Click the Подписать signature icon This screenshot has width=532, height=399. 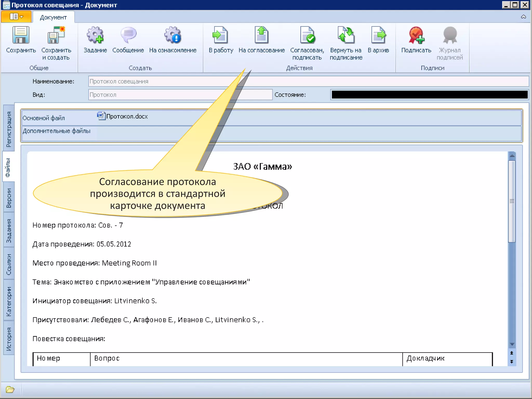coord(416,35)
